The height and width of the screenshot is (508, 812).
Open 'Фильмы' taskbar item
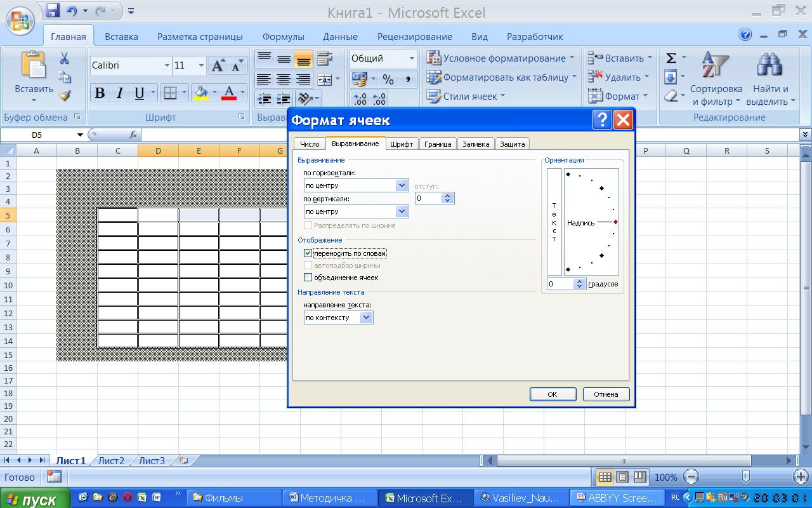pos(234,498)
